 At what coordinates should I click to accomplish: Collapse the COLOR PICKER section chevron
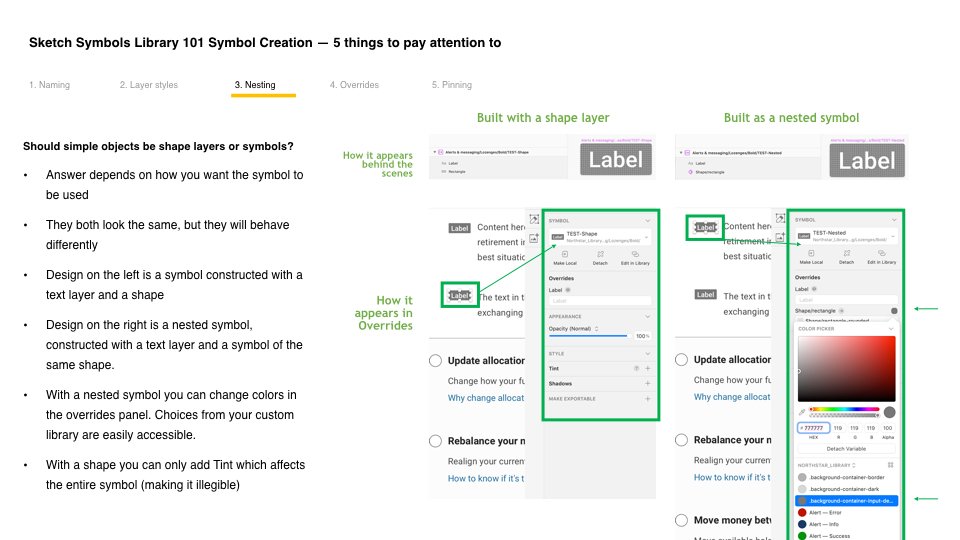(891, 329)
